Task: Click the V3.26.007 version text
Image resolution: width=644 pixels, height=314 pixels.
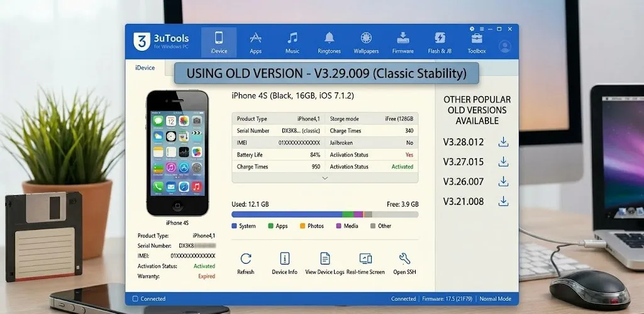Action: 464,181
